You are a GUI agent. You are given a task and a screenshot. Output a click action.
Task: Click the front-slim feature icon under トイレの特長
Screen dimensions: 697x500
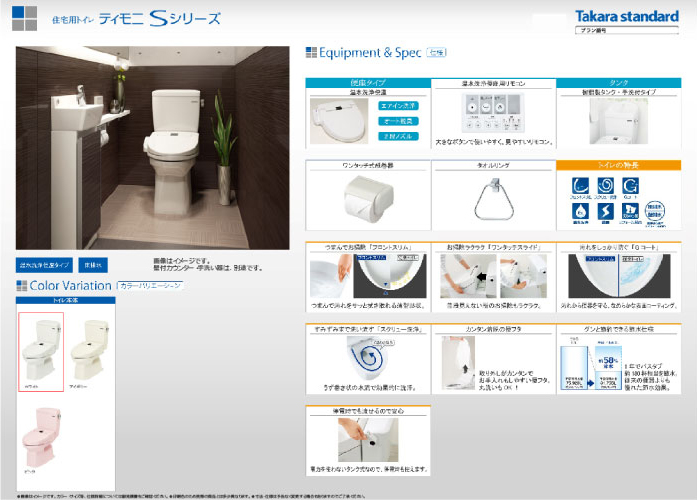click(x=581, y=186)
